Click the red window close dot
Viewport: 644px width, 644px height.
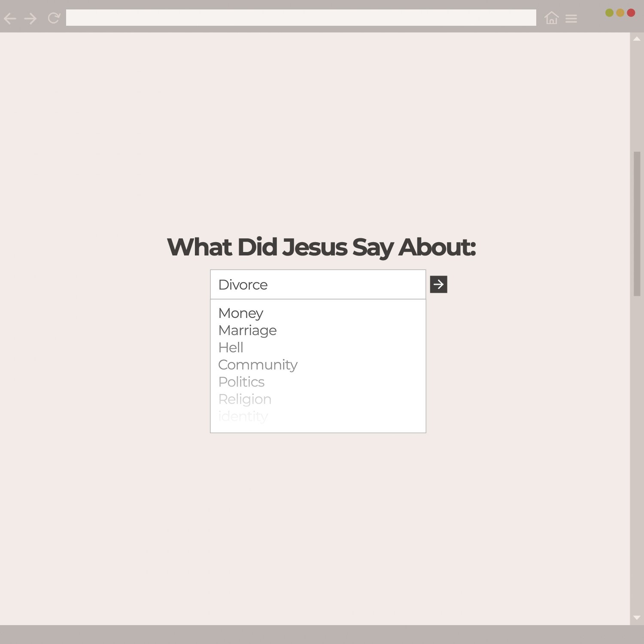pyautogui.click(x=631, y=13)
